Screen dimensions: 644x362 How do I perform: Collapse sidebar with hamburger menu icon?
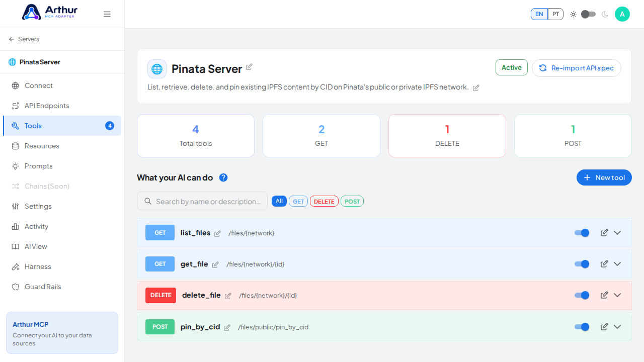[107, 14]
